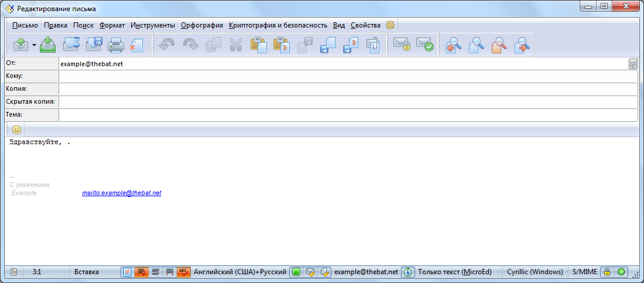Click the undo arrow icon
The image size is (644, 283).
click(167, 45)
